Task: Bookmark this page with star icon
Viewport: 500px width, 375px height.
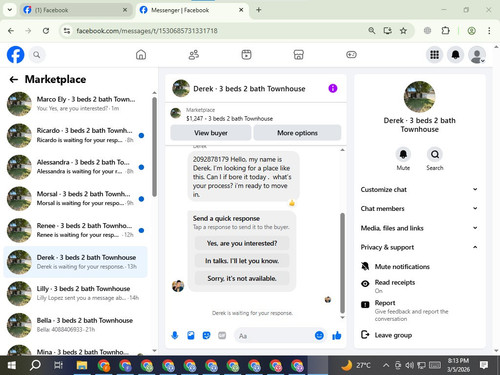Action: pyautogui.click(x=403, y=31)
